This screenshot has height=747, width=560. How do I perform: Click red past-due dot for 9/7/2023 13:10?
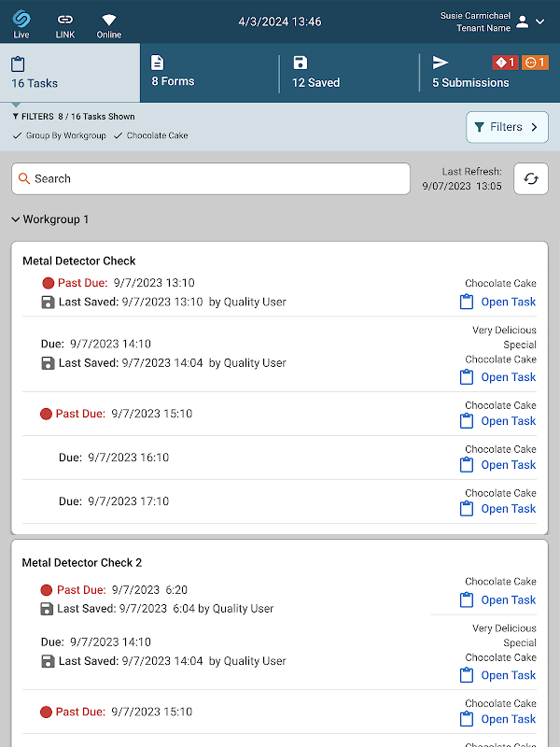click(49, 284)
